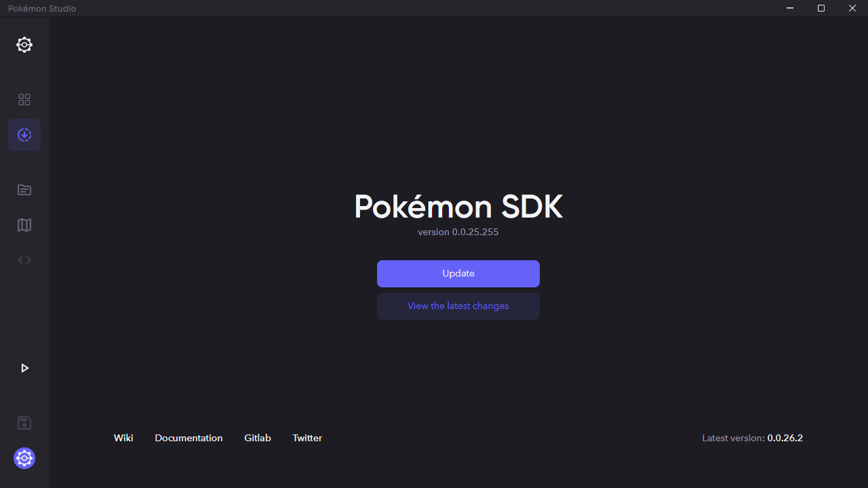Image resolution: width=868 pixels, height=488 pixels.
Task: Minimize the Pokémon Studio window
Action: pos(790,8)
